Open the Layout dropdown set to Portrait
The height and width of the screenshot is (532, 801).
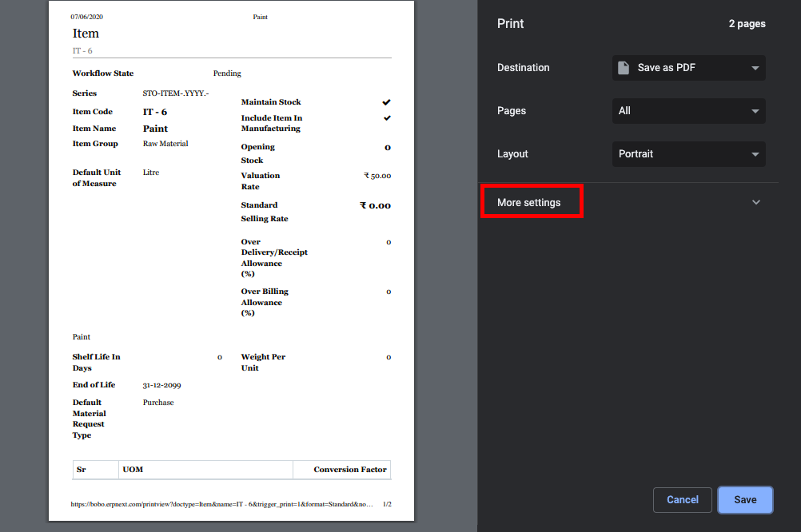688,153
